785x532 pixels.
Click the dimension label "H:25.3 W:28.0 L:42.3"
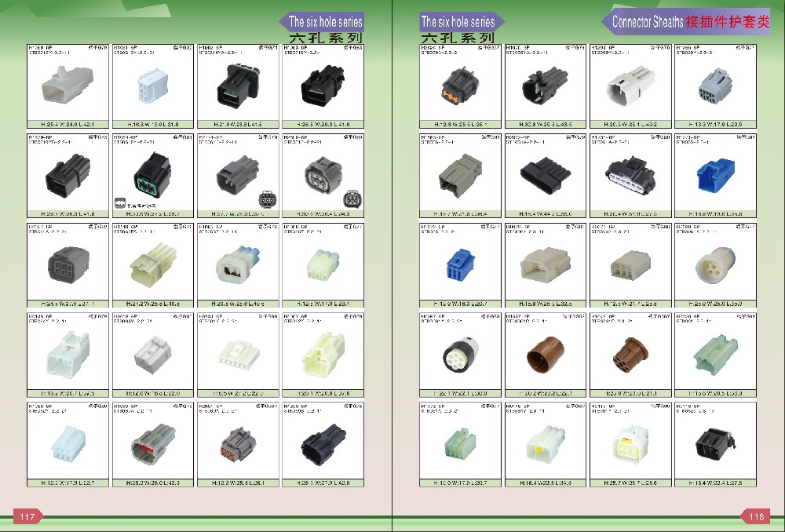click(x=153, y=483)
